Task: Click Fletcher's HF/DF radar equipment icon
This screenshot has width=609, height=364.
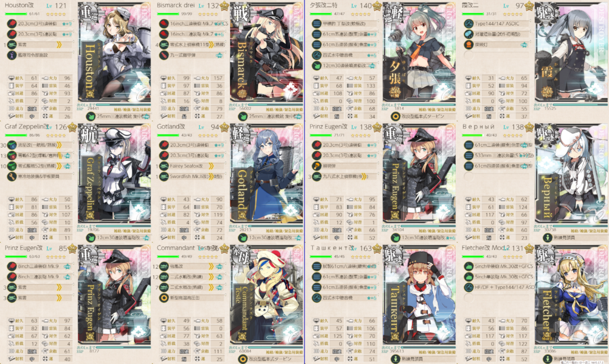Action: click(x=469, y=287)
